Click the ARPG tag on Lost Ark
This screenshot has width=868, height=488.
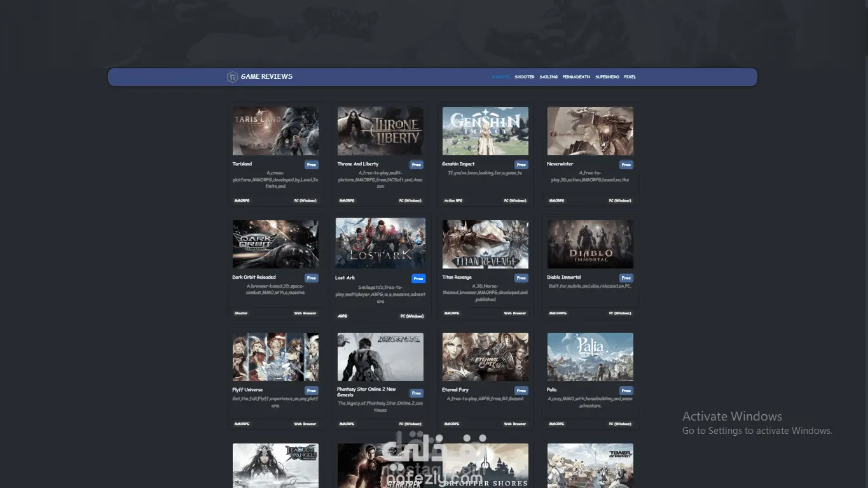(343, 316)
